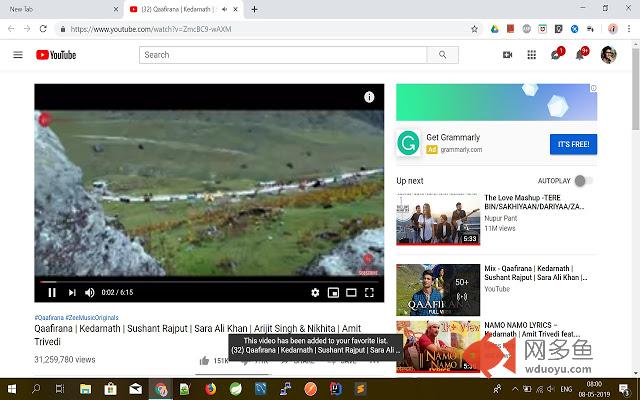Open Sublime Text from the taskbar
640x400 pixels.
(x=361, y=389)
